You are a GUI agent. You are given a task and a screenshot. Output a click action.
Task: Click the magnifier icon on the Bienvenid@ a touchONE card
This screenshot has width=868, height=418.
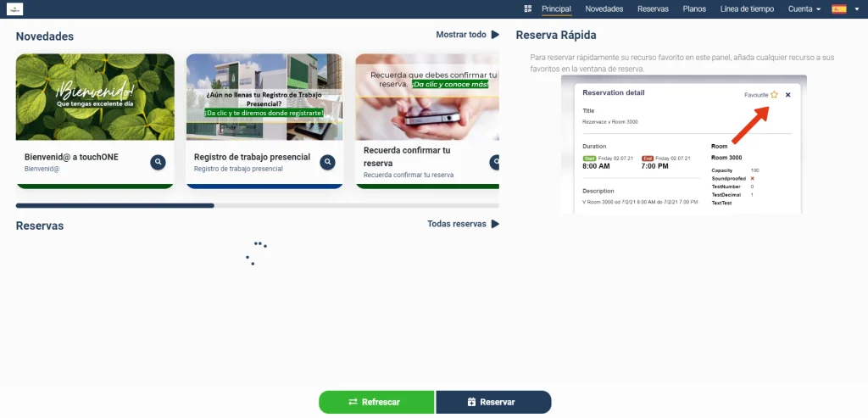pos(158,162)
